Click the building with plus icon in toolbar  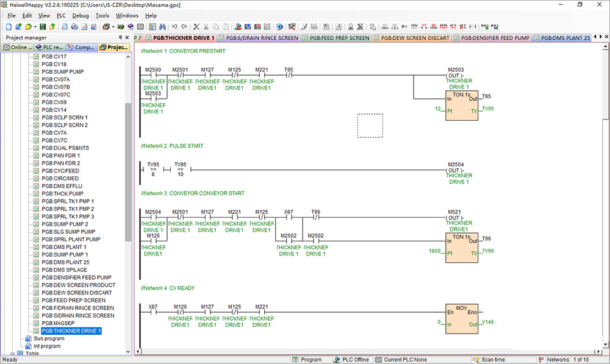[18, 26]
